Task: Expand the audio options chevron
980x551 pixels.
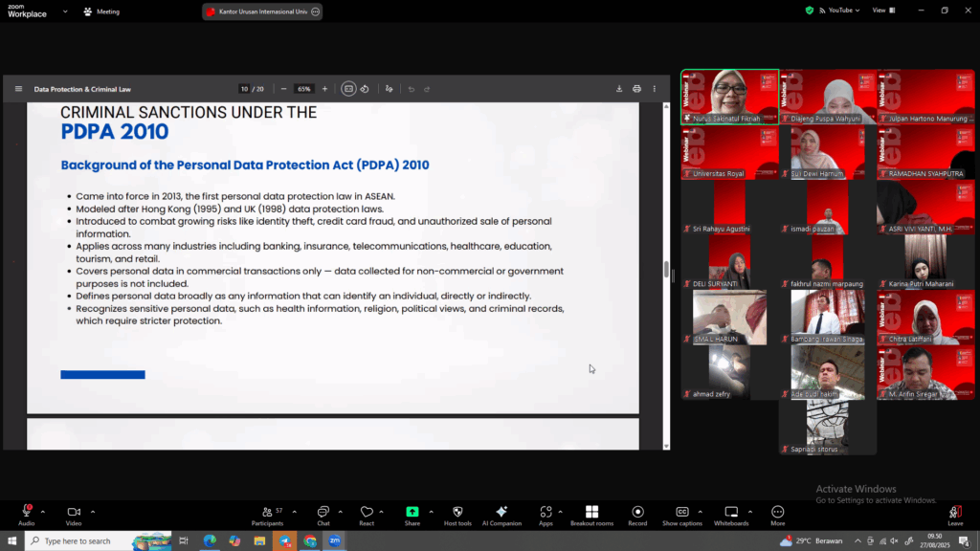Action: pos(43,511)
